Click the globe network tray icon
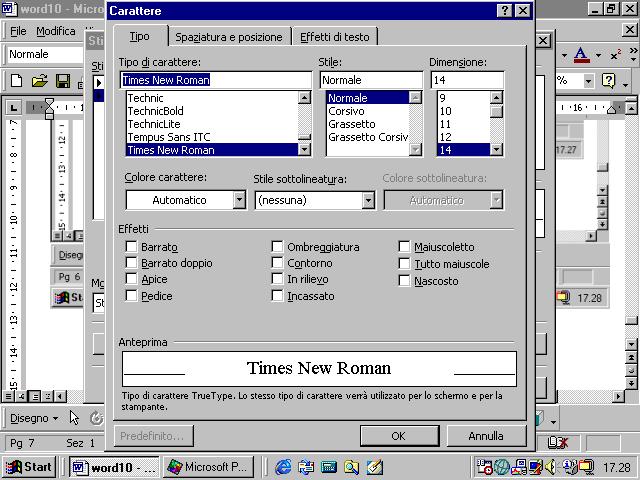The width and height of the screenshot is (640, 480). (502, 467)
